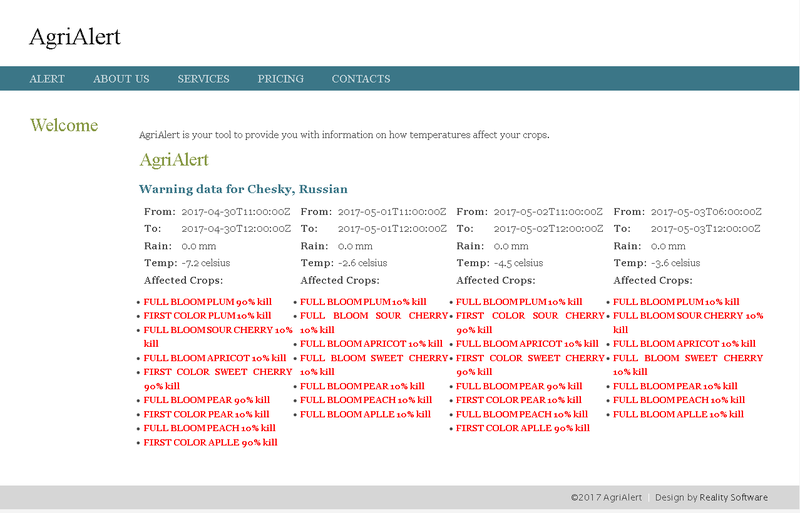Navigate to the CONTACTS menu item
800x513 pixels.
[361, 79]
